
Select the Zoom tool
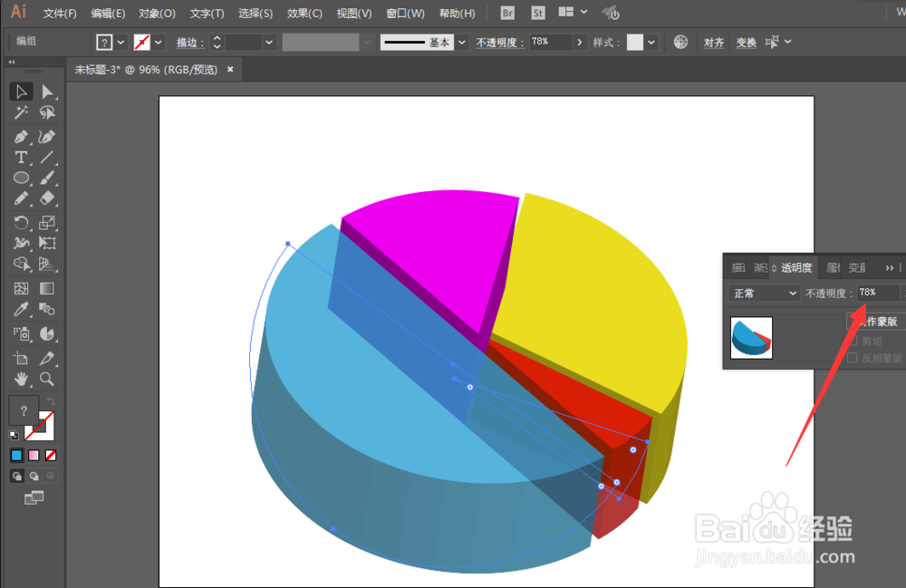coord(47,379)
